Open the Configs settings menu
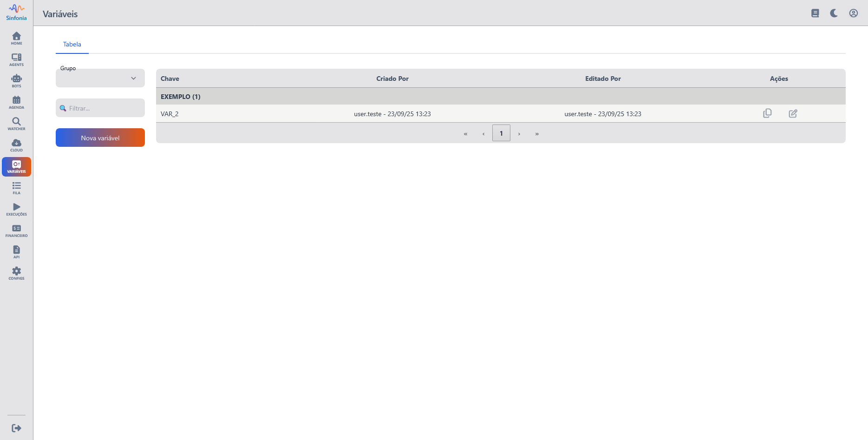The height and width of the screenshot is (440, 868). tap(16, 274)
